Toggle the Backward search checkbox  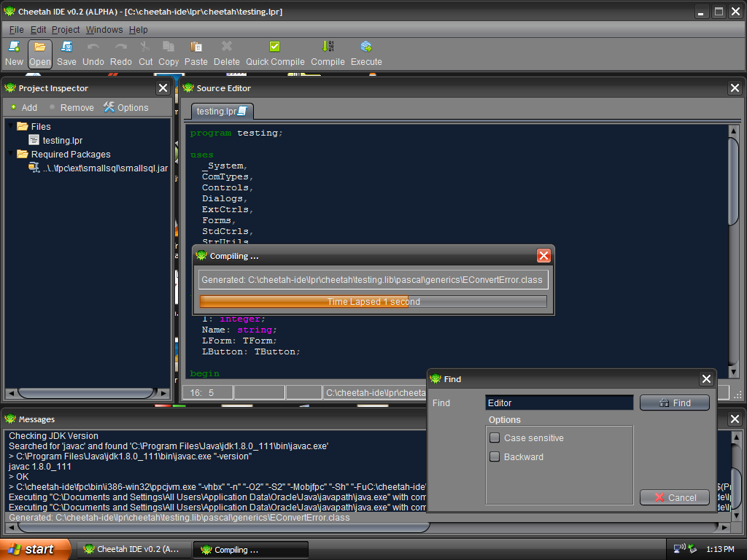coord(495,457)
